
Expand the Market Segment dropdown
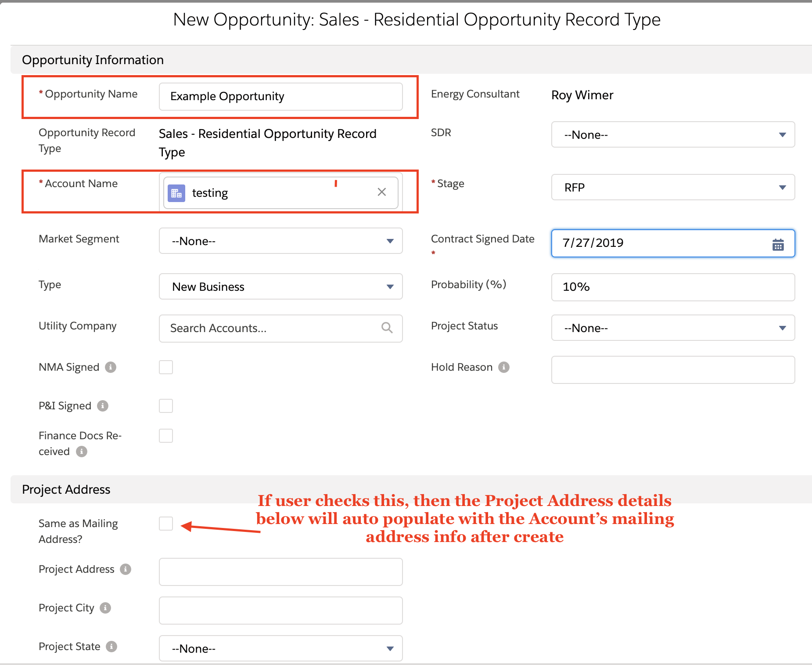click(280, 241)
